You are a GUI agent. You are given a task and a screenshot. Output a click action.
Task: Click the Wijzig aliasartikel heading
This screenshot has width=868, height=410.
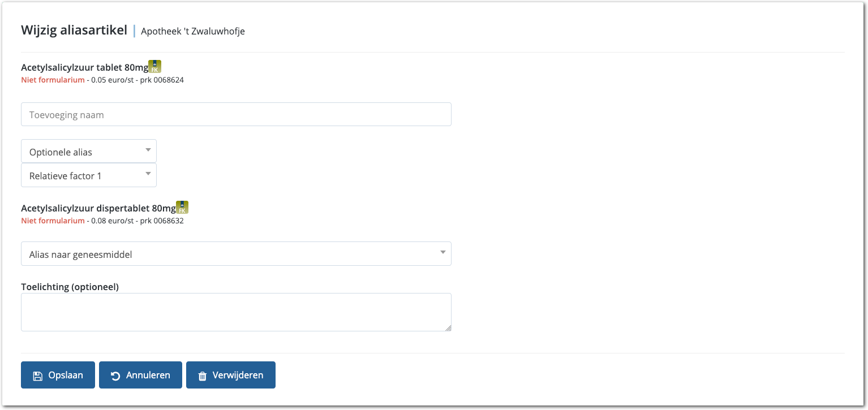74,31
